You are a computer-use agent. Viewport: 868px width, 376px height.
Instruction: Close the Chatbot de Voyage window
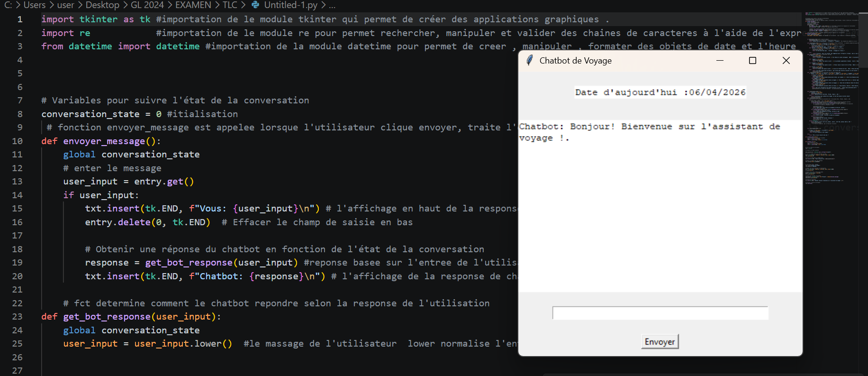pyautogui.click(x=786, y=60)
